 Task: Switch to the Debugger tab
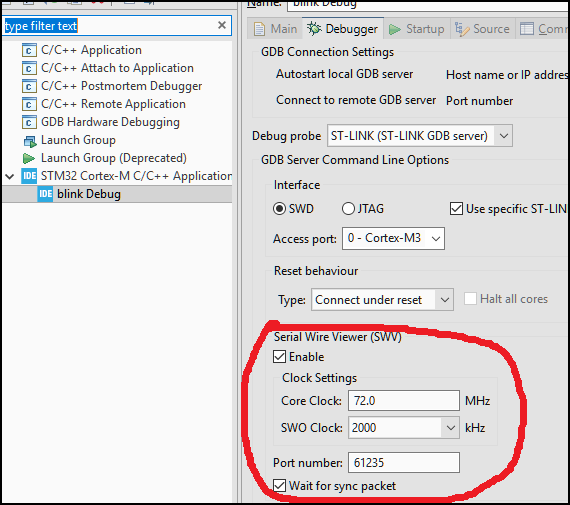tap(342, 29)
